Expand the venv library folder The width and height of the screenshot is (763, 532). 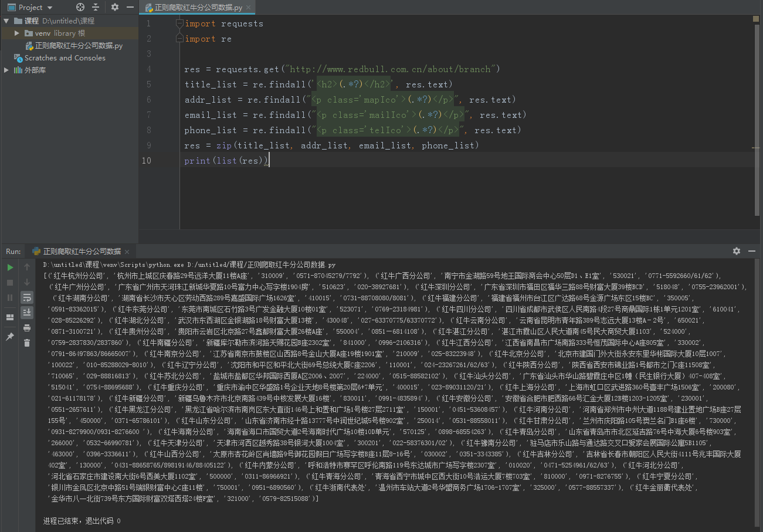tap(18, 33)
